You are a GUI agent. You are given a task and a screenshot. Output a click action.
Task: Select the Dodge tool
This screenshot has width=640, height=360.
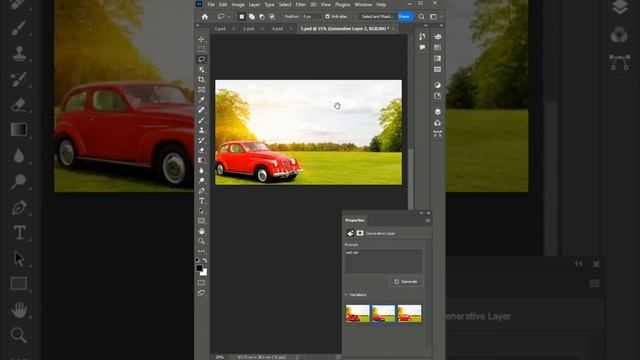coord(201,180)
